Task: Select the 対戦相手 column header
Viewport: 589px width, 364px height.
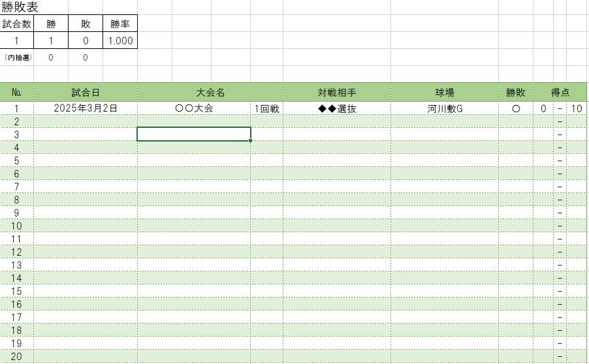Action: pyautogui.click(x=337, y=93)
